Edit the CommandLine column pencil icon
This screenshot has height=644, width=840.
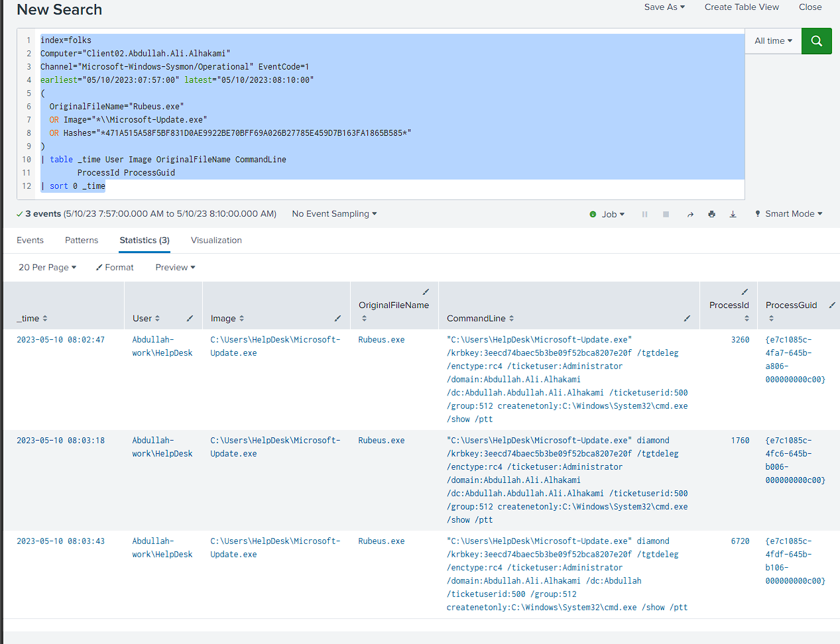pyautogui.click(x=687, y=319)
